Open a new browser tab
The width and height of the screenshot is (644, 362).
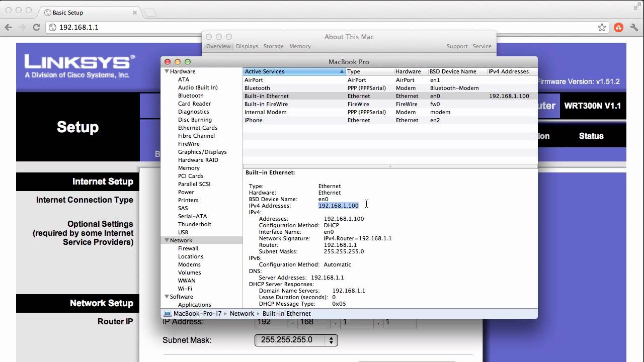[150, 13]
